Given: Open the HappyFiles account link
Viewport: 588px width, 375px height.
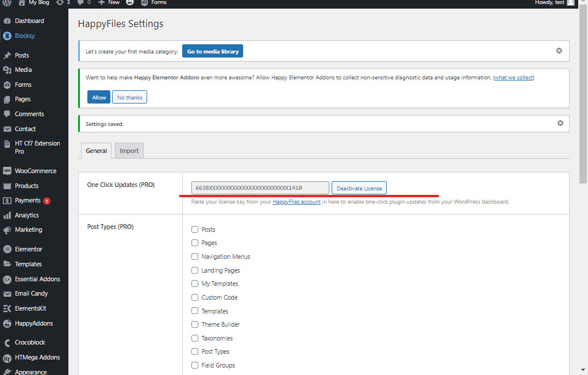Looking at the screenshot, I should click(x=297, y=201).
